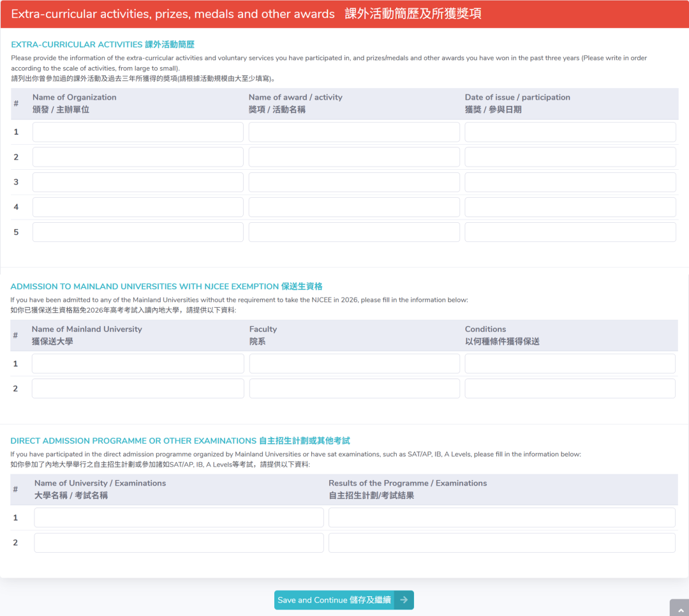Select the date of issue field in row 1
689x616 pixels.
(x=570, y=132)
